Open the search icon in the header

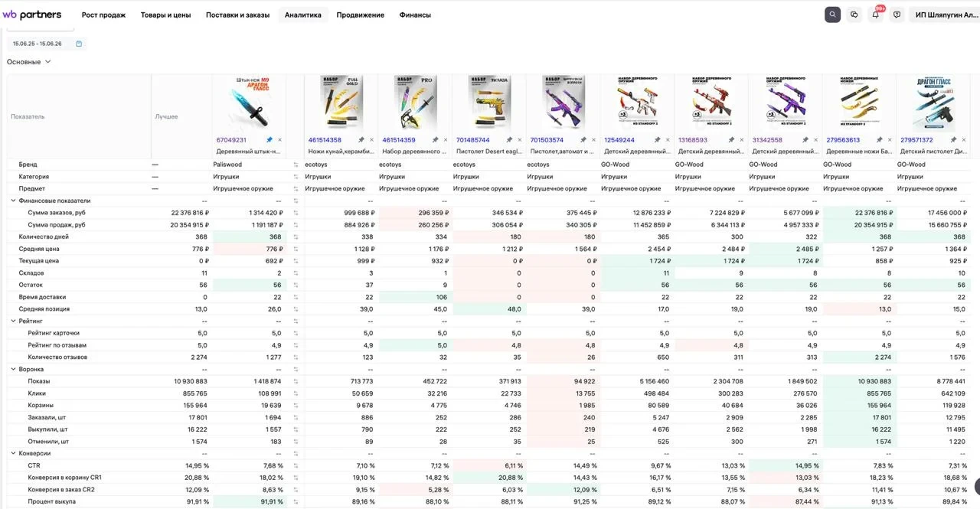pos(832,15)
